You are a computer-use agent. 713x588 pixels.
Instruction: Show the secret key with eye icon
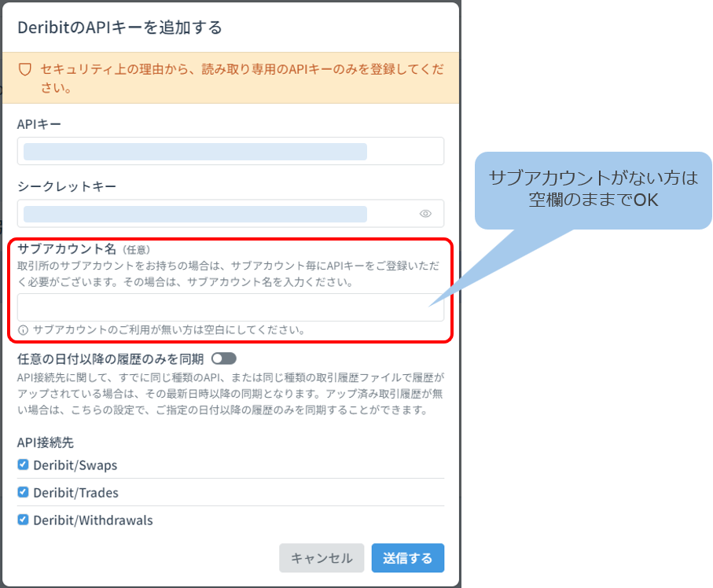tap(425, 214)
